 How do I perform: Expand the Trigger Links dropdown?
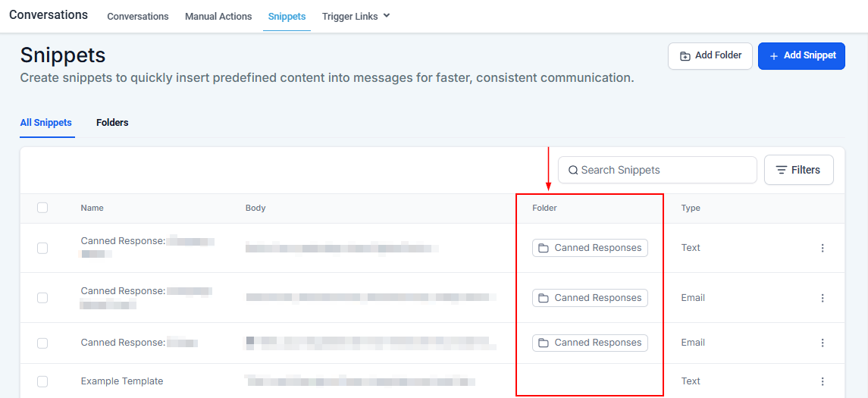[x=356, y=16]
